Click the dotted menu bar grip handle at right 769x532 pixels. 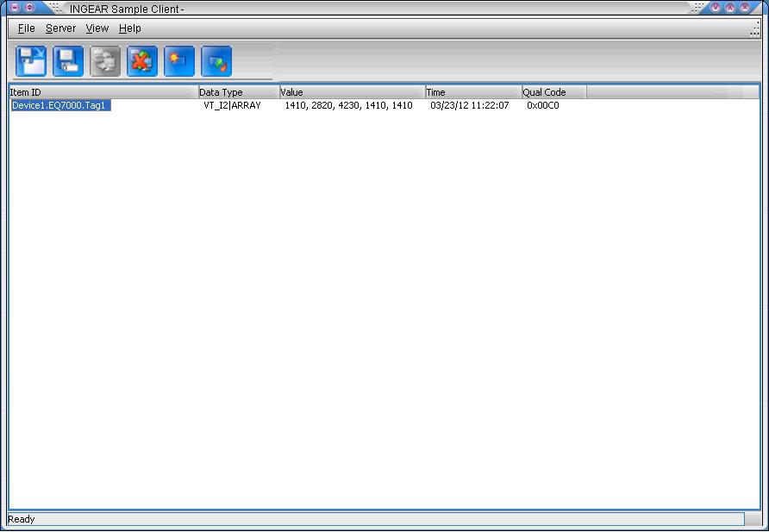tap(755, 29)
